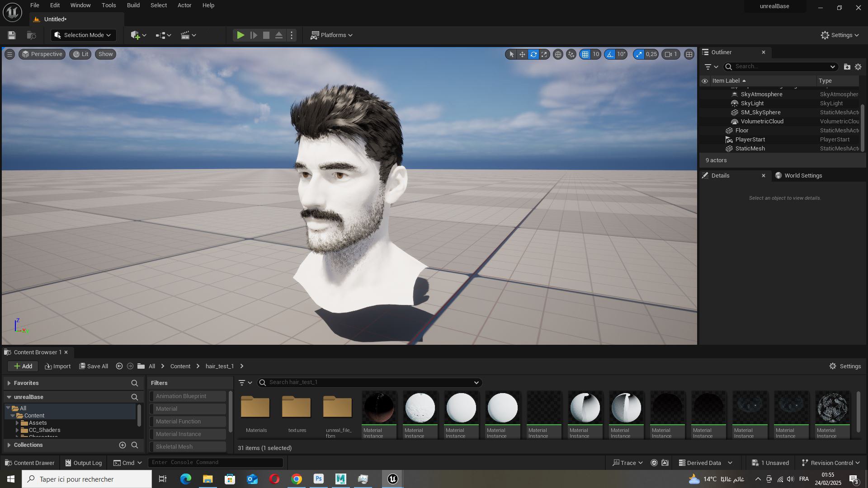Change scale snap value 0,25
The image size is (868, 488).
tap(651, 54)
